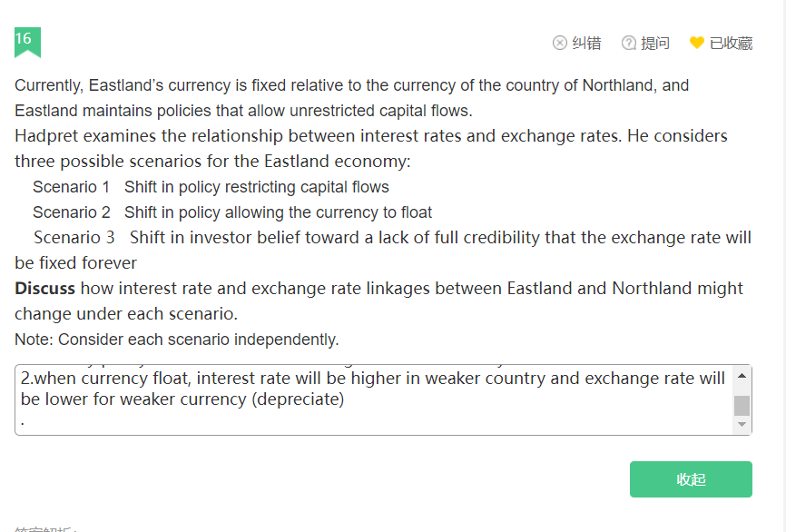Toggle the yellow heart favorite icon

click(x=697, y=43)
